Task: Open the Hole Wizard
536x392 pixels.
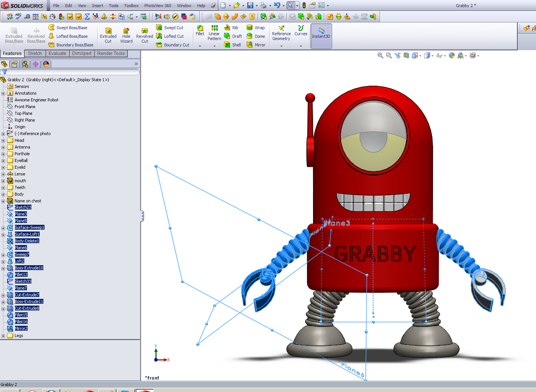Action: coord(126,35)
